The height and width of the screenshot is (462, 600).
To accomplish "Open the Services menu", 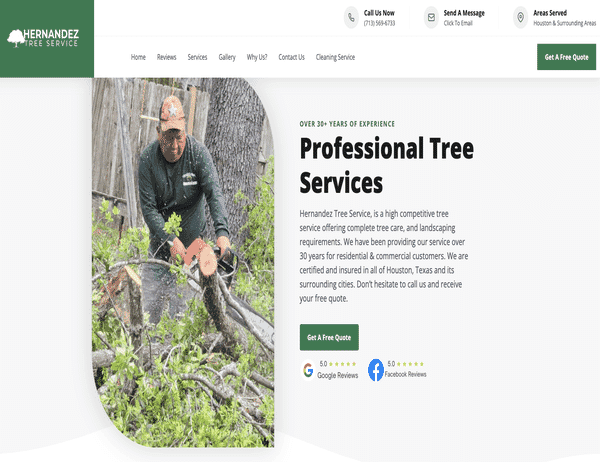I will pos(197,57).
